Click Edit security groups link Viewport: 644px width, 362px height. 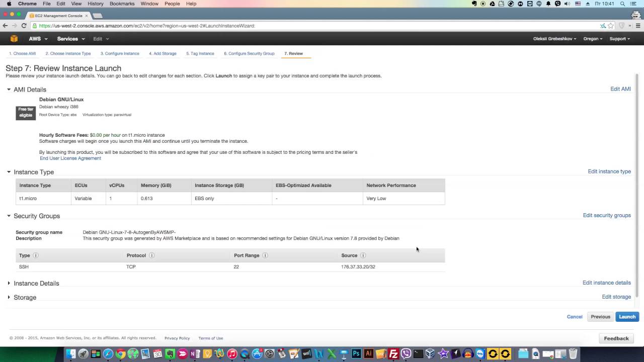607,215
